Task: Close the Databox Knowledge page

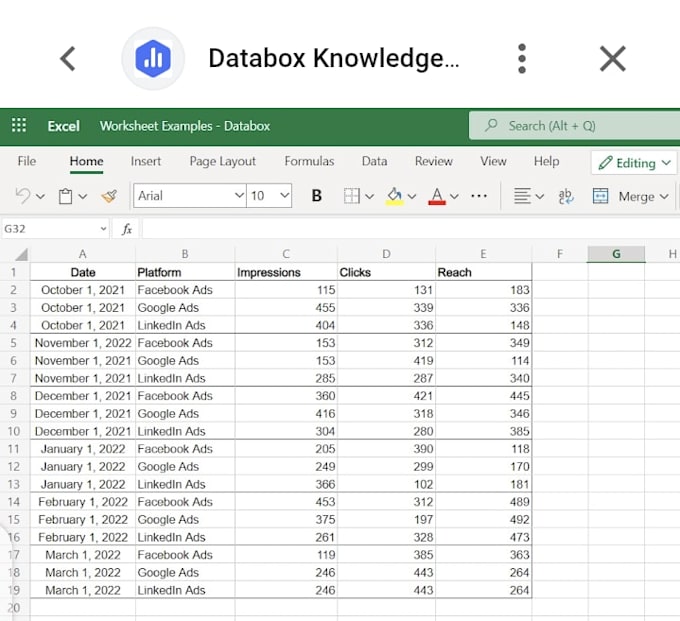Action: pos(613,59)
